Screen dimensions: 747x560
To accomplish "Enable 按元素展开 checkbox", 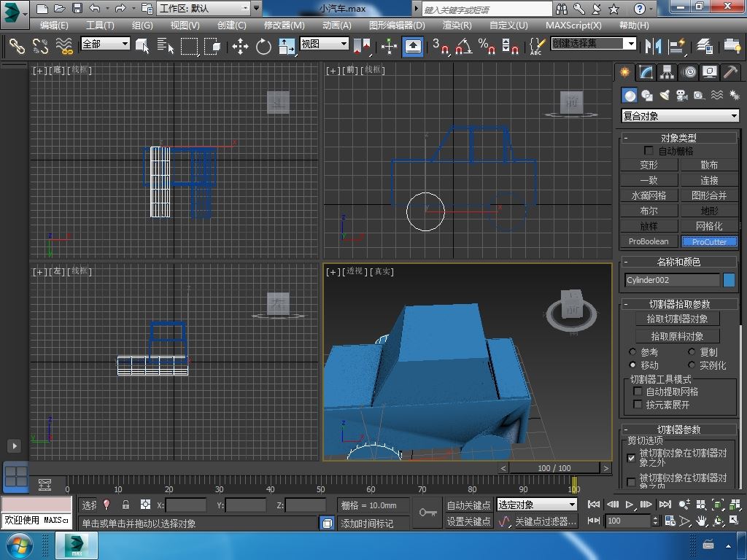I will point(638,404).
